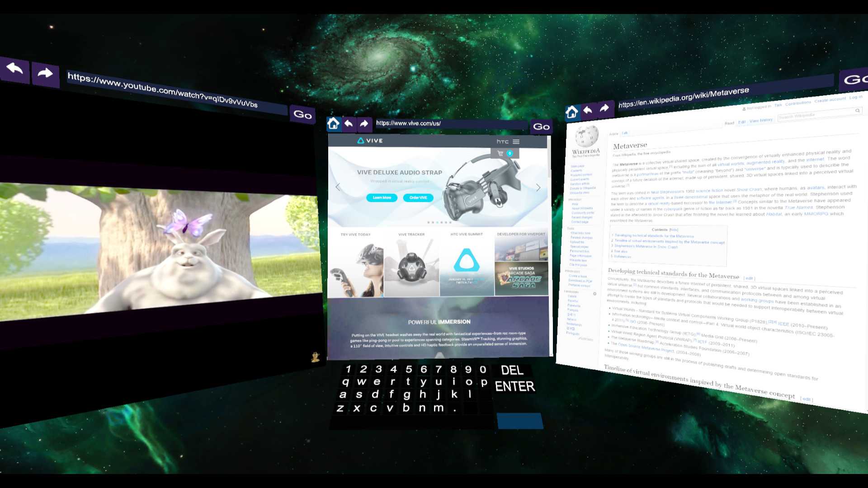Screen dimensions: 868x488
Task: Click Learn More button on Vive banner
Action: [x=382, y=197]
